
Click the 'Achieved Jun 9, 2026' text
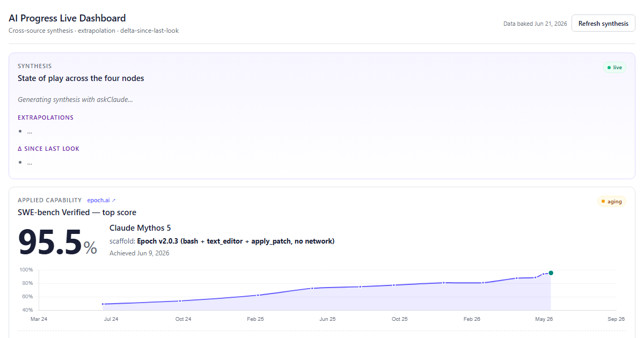pyautogui.click(x=140, y=253)
